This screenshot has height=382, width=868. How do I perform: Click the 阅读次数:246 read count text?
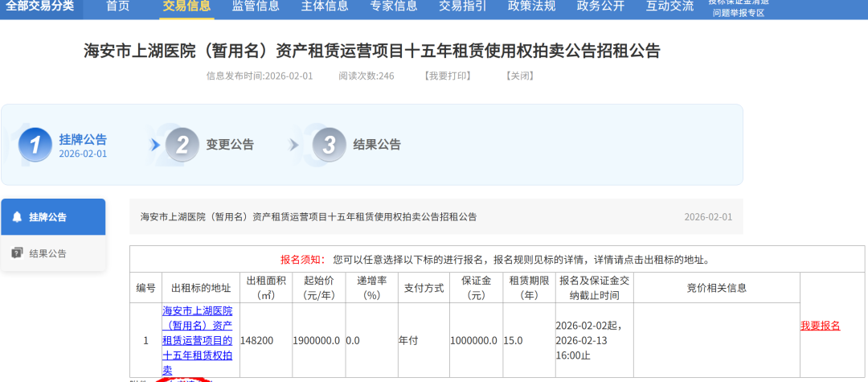click(366, 76)
